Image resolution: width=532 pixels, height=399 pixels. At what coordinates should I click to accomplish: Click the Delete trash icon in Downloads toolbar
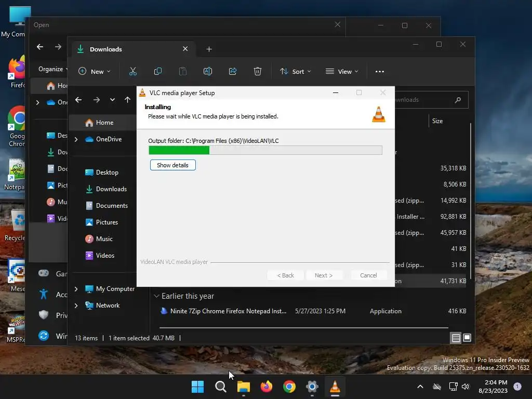click(258, 71)
